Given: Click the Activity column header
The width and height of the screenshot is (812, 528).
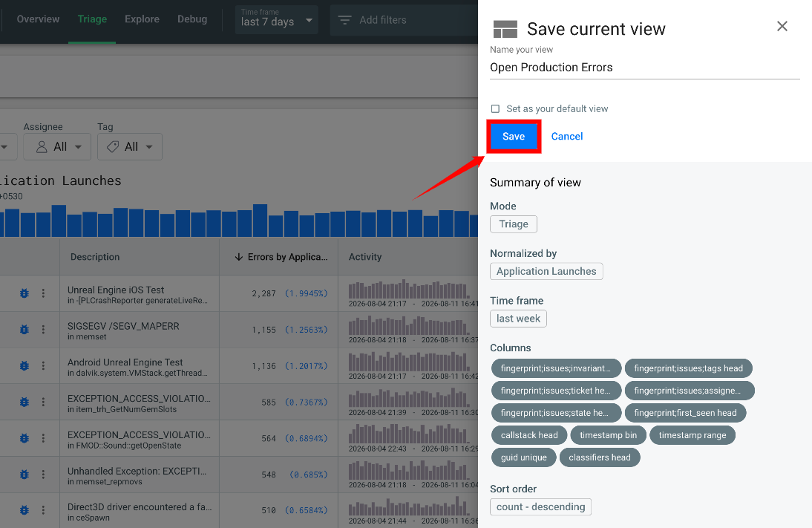Looking at the screenshot, I should tap(365, 257).
